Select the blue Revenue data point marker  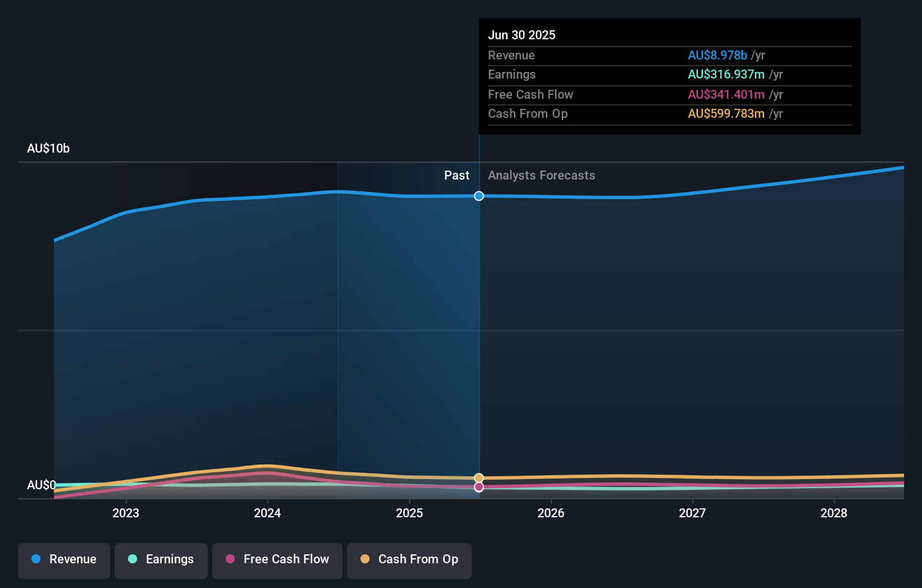[x=478, y=196]
